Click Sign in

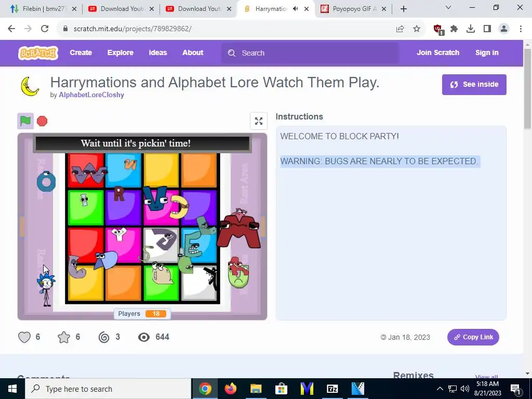click(487, 52)
